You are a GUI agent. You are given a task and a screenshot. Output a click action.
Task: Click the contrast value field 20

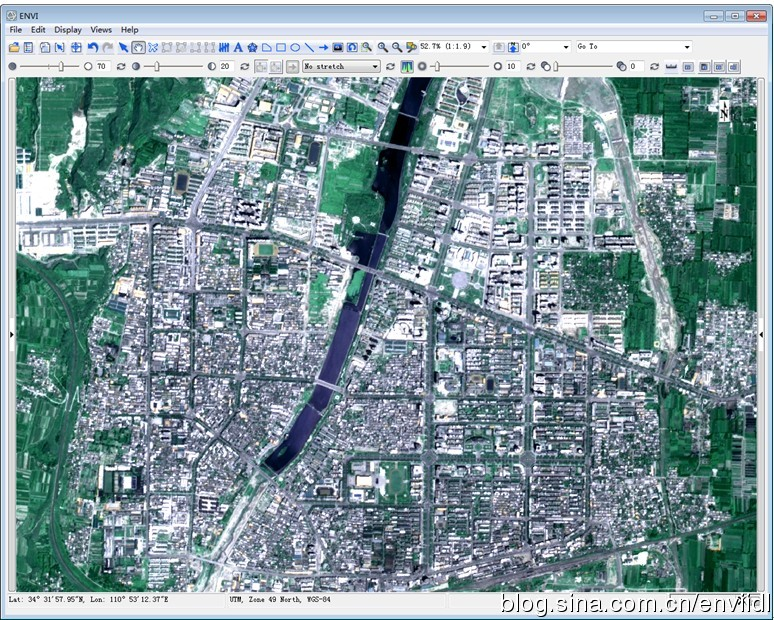[x=227, y=66]
